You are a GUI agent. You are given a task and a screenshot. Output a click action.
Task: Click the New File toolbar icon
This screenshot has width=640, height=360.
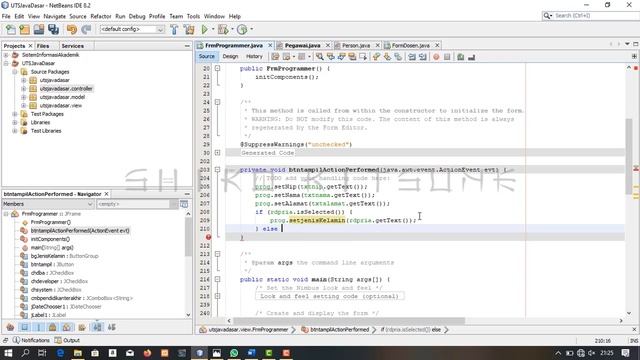[10, 29]
